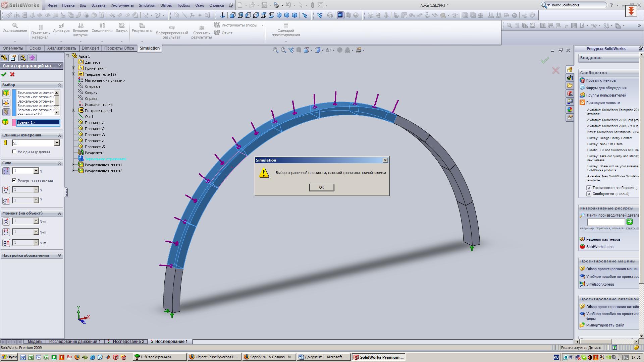Open the Портал клиентов link
Viewport: 644px width, 362px height.
(601, 80)
